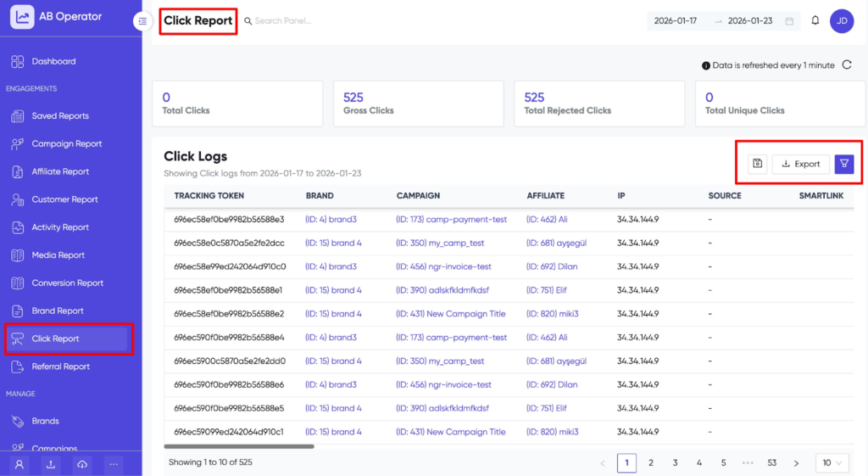Open affiliate (ID: 820) miki3 in row 696ec59099ed242064d910c1
The height and width of the screenshot is (476, 868).
[553, 432]
